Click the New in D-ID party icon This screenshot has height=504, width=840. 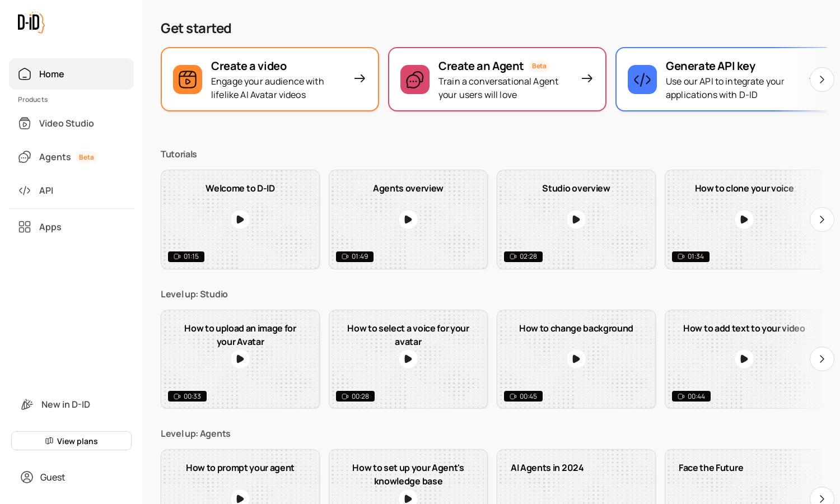[27, 404]
